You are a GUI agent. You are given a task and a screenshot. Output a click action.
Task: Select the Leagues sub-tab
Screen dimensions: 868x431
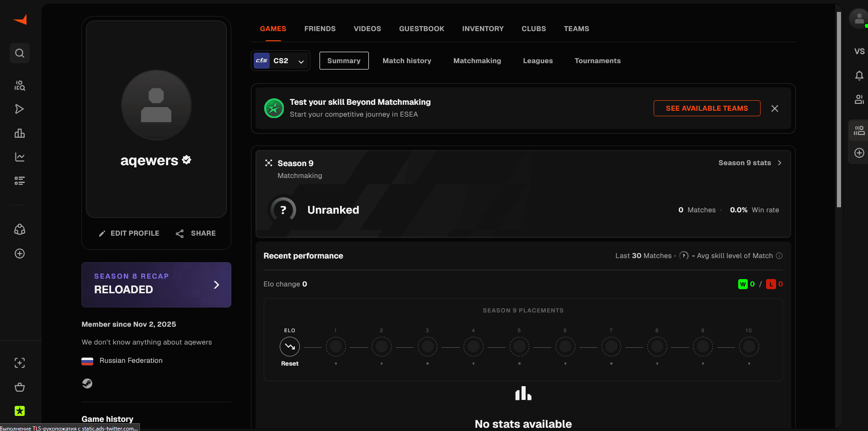[x=538, y=61]
